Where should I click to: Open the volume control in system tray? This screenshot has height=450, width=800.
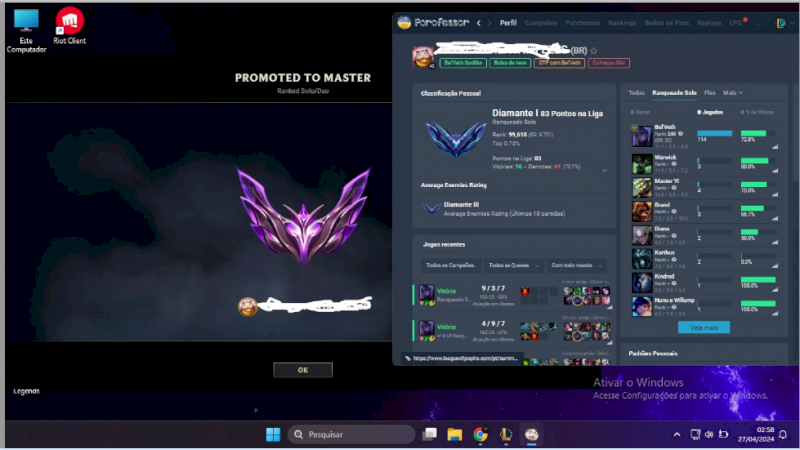tap(709, 435)
